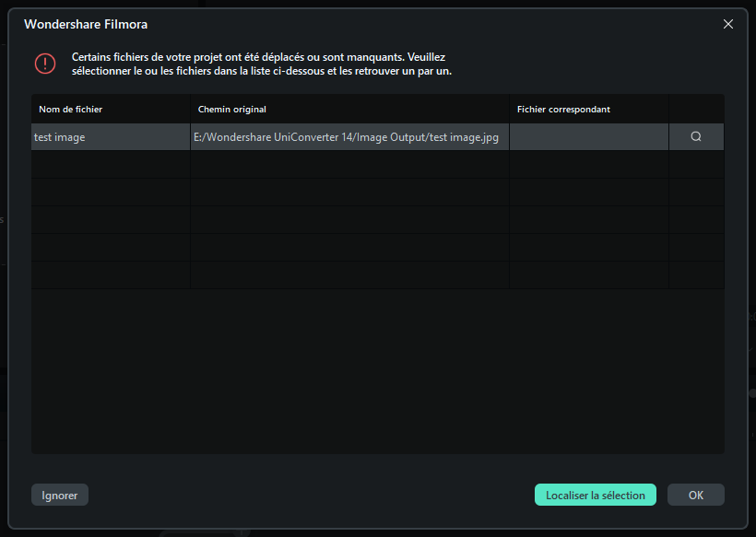Click the empty Fichier correspondant cell for test image
The width and height of the screenshot is (756, 537).
pyautogui.click(x=589, y=136)
